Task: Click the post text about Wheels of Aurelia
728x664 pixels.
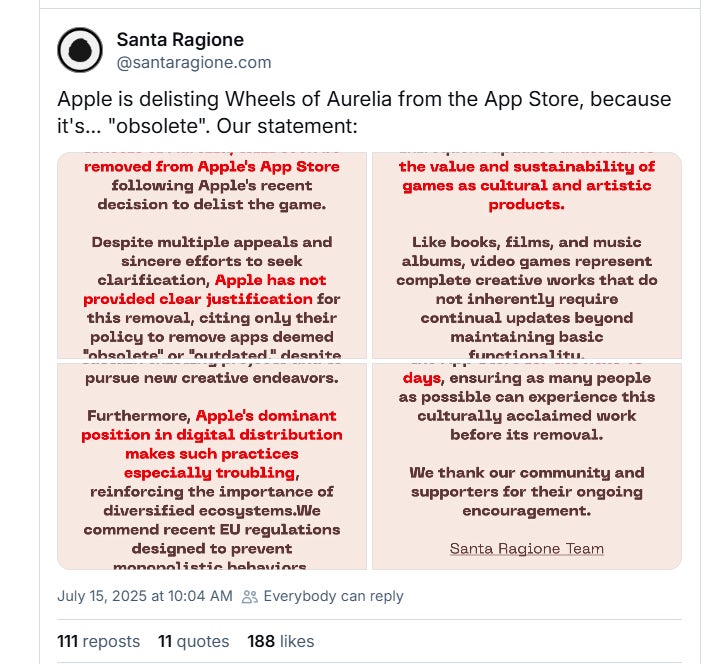Action: click(x=364, y=114)
